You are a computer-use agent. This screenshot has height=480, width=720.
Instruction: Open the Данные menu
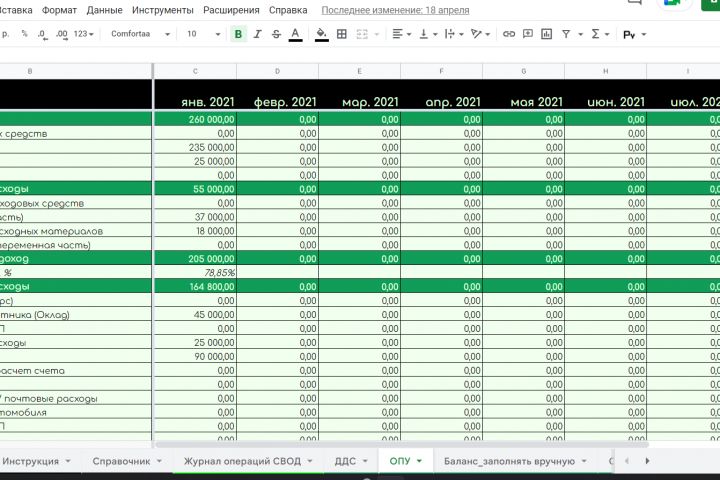(104, 10)
